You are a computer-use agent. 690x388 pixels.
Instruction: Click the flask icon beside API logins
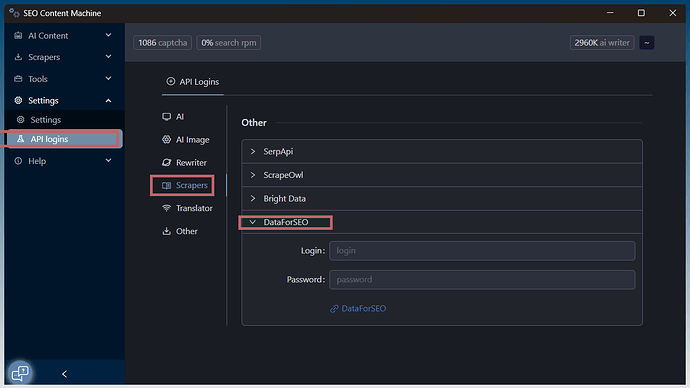tap(20, 139)
